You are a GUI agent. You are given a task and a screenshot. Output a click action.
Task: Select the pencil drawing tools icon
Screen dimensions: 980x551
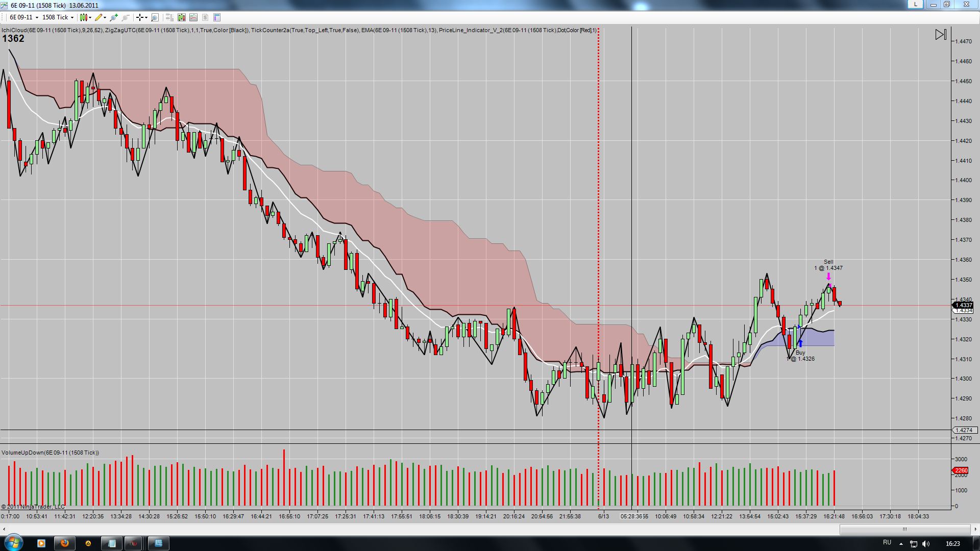click(99, 17)
